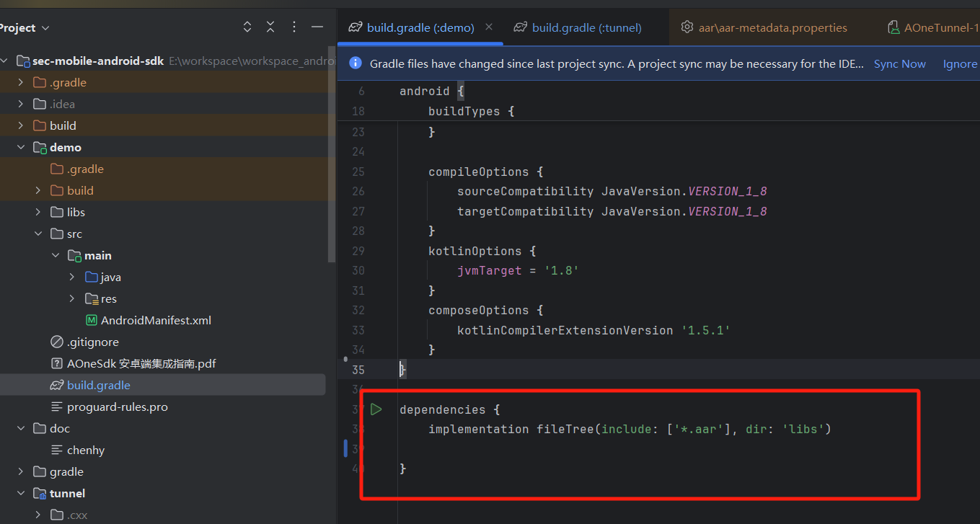Expand the java folder

[x=72, y=277]
